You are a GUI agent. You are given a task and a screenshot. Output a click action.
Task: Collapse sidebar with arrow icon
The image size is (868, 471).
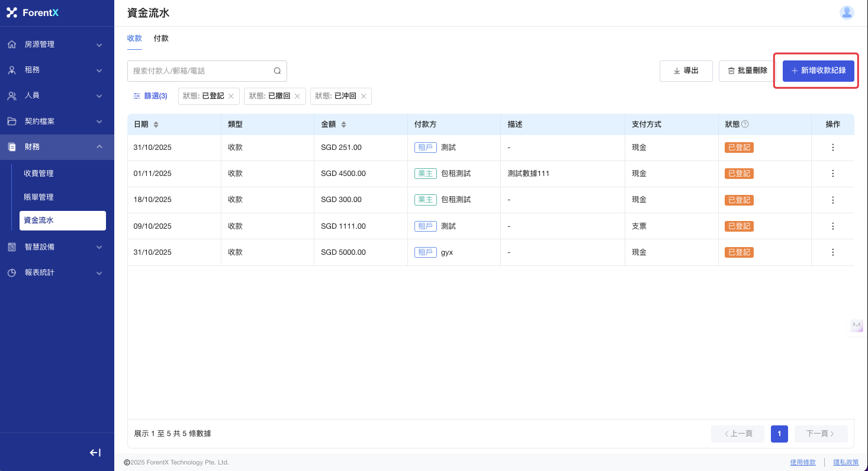click(x=95, y=453)
